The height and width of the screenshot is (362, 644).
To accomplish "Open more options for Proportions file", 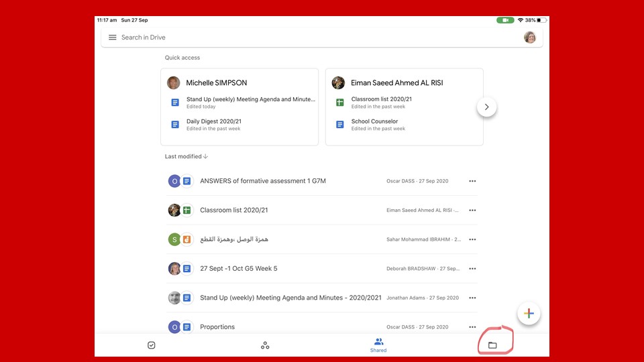I will (472, 327).
